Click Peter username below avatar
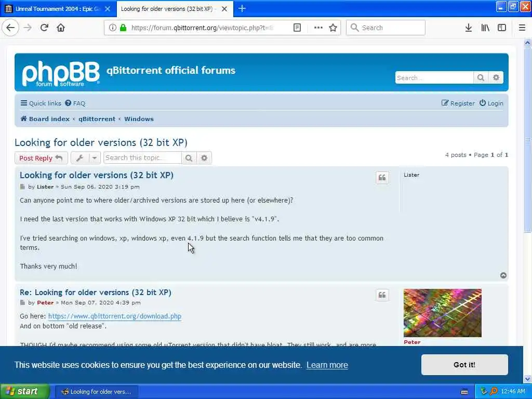The width and height of the screenshot is (532, 399). click(x=412, y=342)
